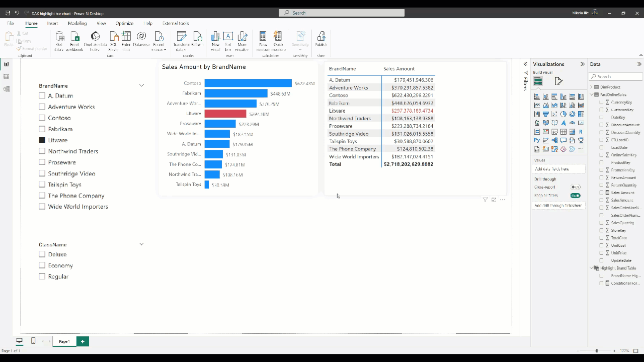Image resolution: width=644 pixels, height=362 pixels.
Task: Open the Get data menu
Action: 59,41
